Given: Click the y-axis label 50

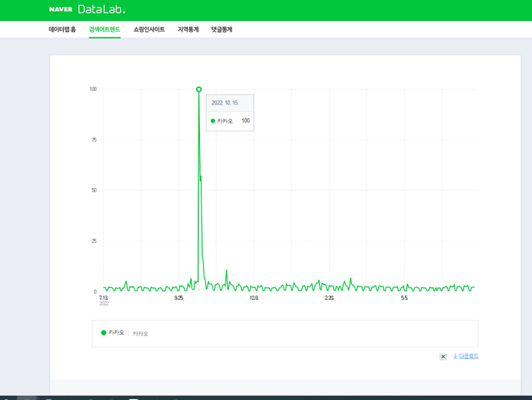Looking at the screenshot, I should [94, 190].
